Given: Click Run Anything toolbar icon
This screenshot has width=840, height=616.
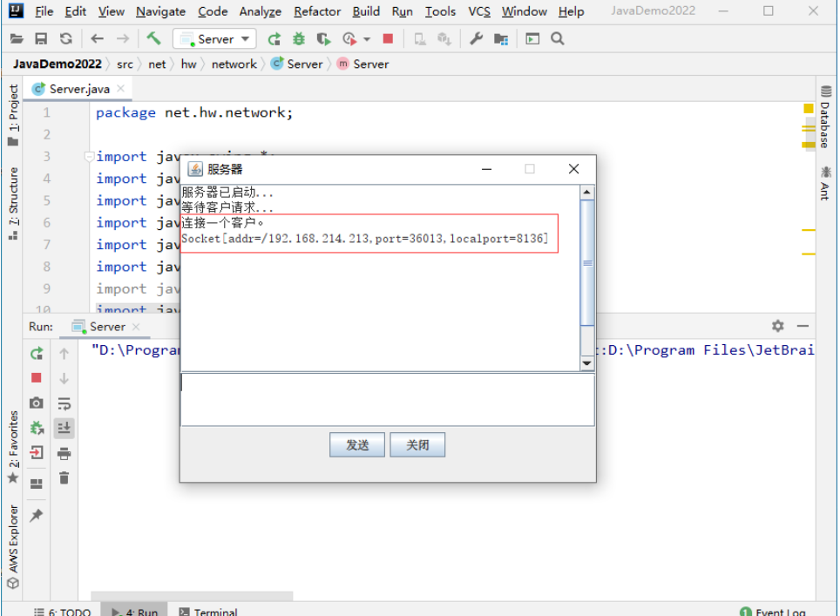Looking at the screenshot, I should [532, 38].
